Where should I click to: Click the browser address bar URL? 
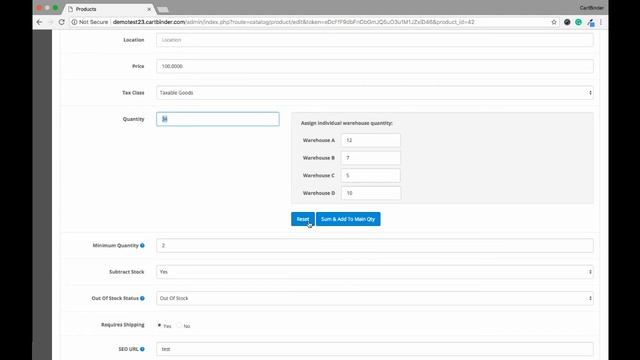coord(293,22)
